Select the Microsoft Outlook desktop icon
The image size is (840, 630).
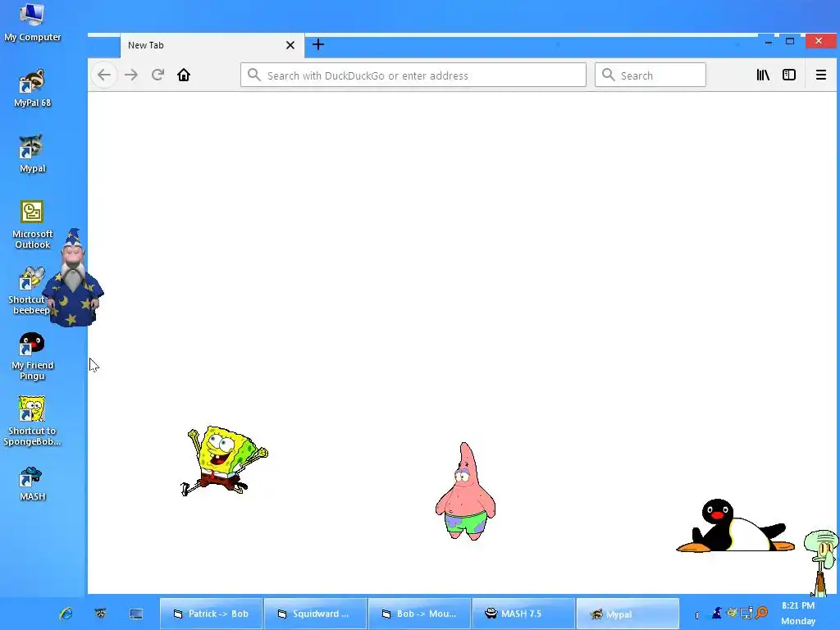[x=32, y=225]
